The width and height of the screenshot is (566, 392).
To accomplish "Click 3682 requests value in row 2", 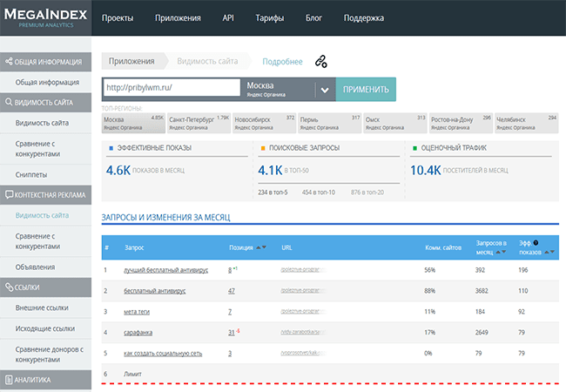I will point(482,291).
